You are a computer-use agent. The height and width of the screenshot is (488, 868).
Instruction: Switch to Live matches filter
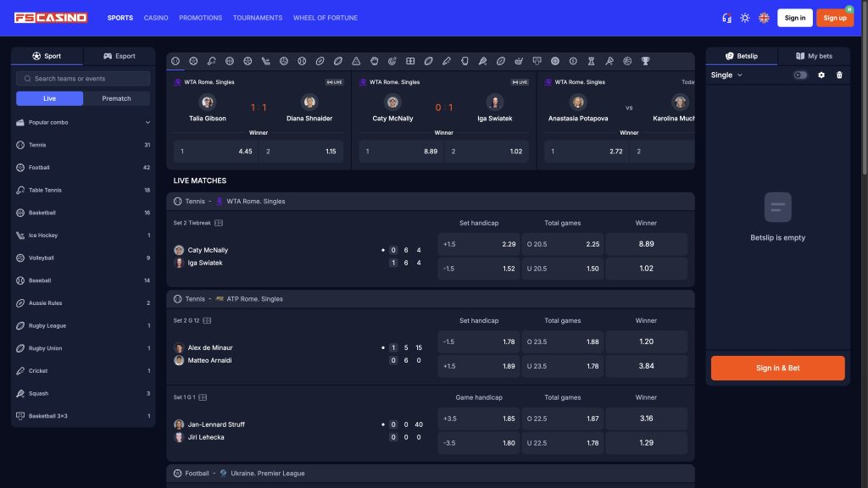click(x=50, y=98)
